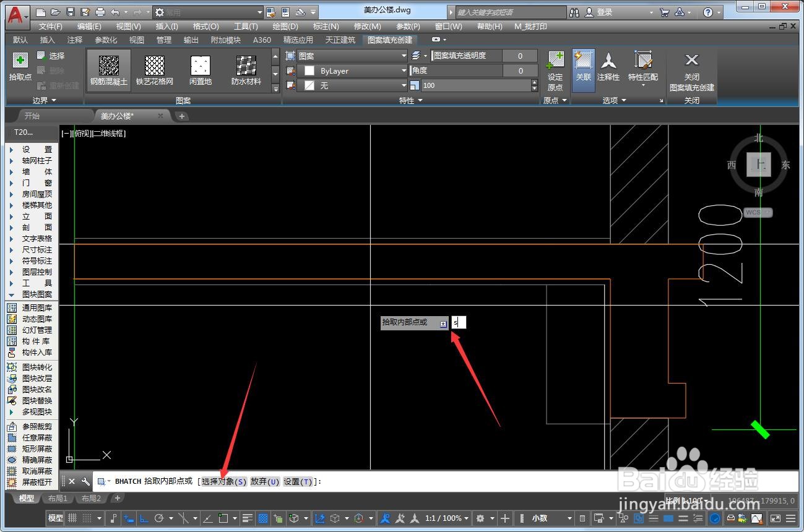The image size is (804, 532).
Task: Click the Print icon in quick access toolbar
Action: (x=100, y=12)
